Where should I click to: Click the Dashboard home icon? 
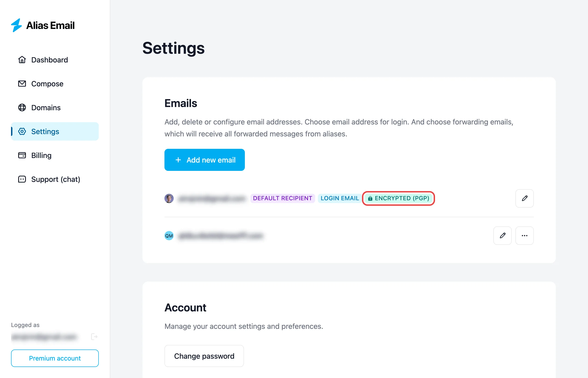click(22, 60)
